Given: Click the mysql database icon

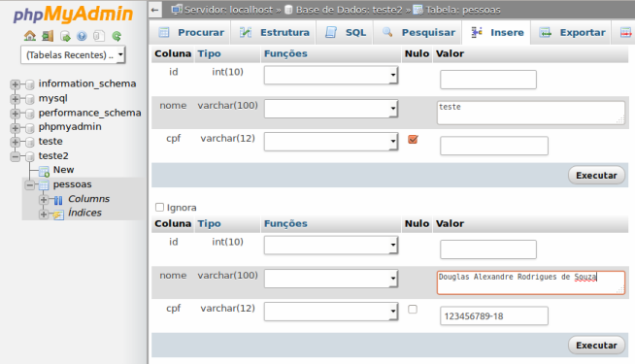Looking at the screenshot, I should click(x=30, y=99).
